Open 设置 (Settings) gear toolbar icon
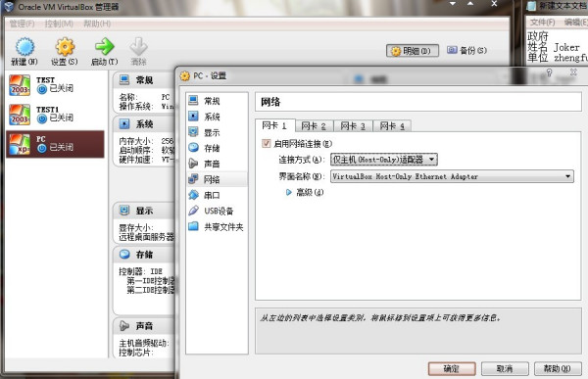Viewport: 588px width, 379px height. tap(65, 47)
